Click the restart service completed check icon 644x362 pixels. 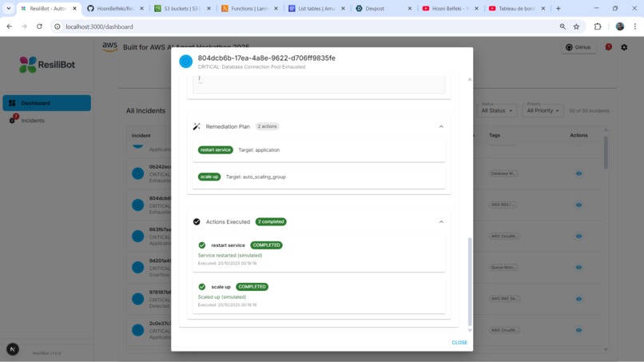click(201, 245)
